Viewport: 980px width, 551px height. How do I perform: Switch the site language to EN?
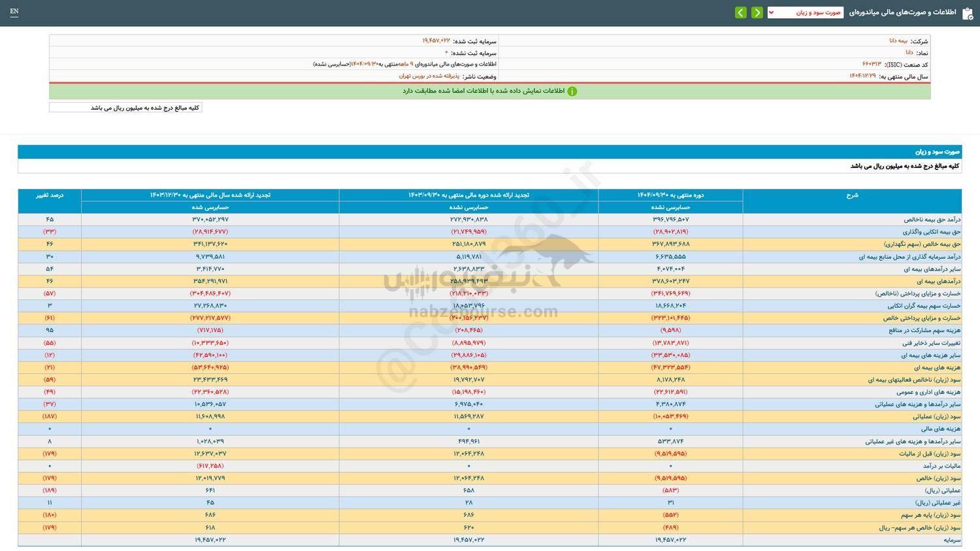tap(14, 12)
